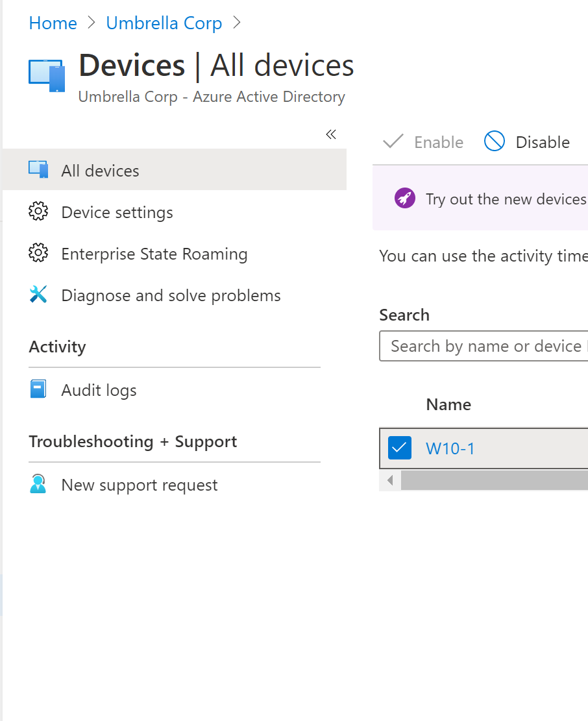
Task: Uncheck the W10-1 device checkbox
Action: [400, 448]
